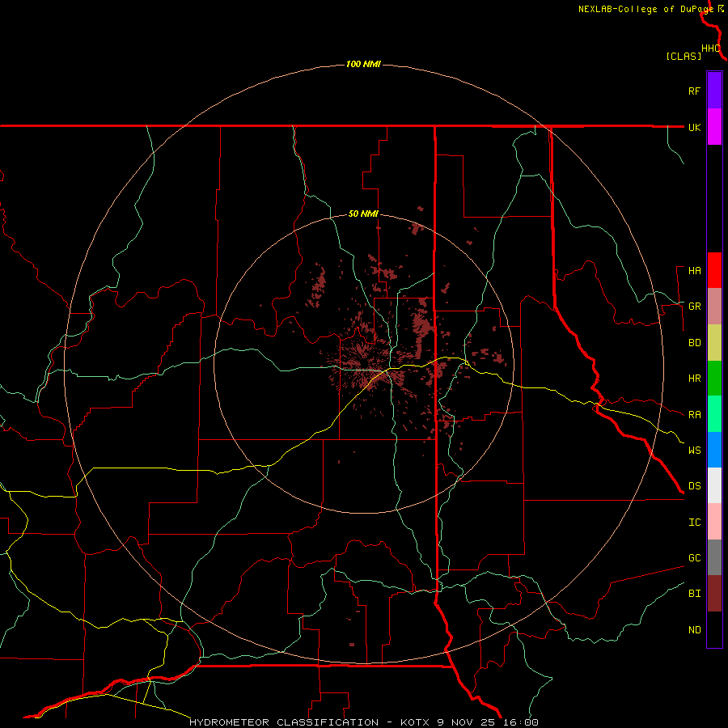Click the red HA legend swatch
The width and height of the screenshot is (728, 728).
pos(714,270)
